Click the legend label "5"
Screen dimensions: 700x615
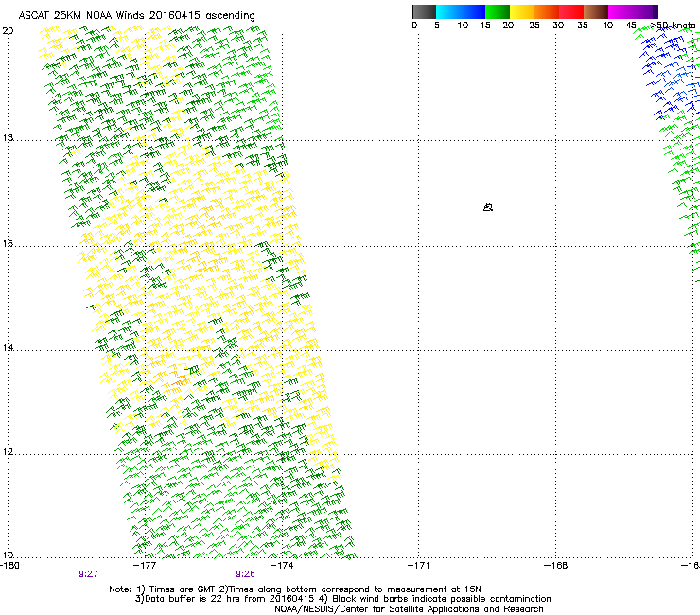[437, 26]
